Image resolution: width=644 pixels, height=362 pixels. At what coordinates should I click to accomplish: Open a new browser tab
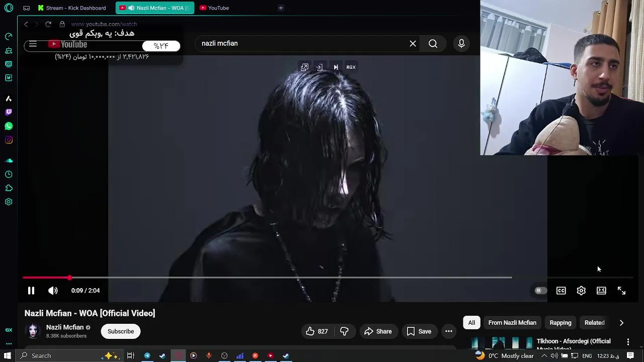tap(281, 8)
